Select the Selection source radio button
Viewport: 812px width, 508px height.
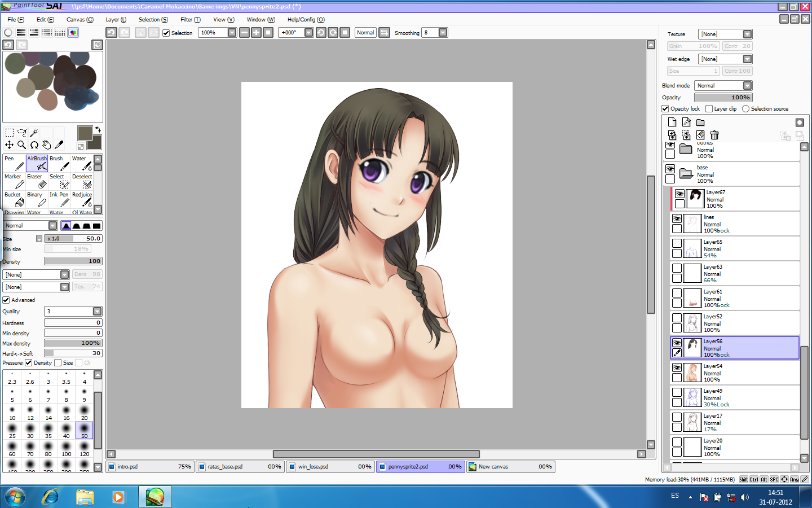point(746,108)
